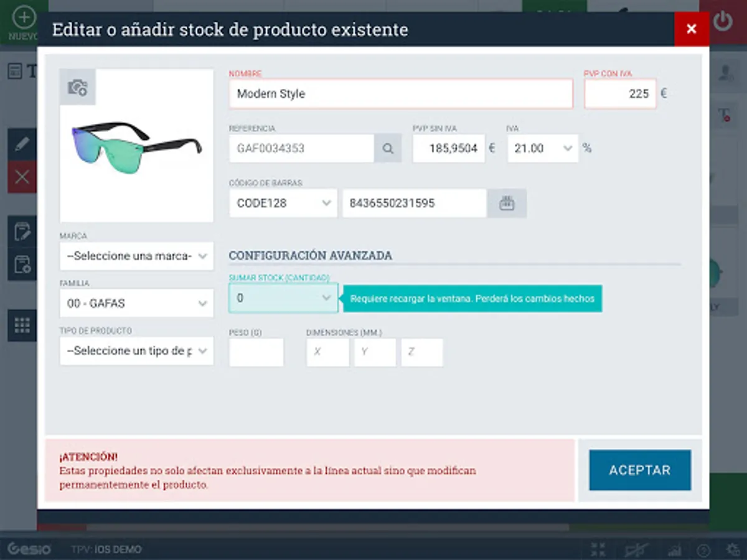Print the barcode using the printer icon
747x560 pixels.
point(507,203)
